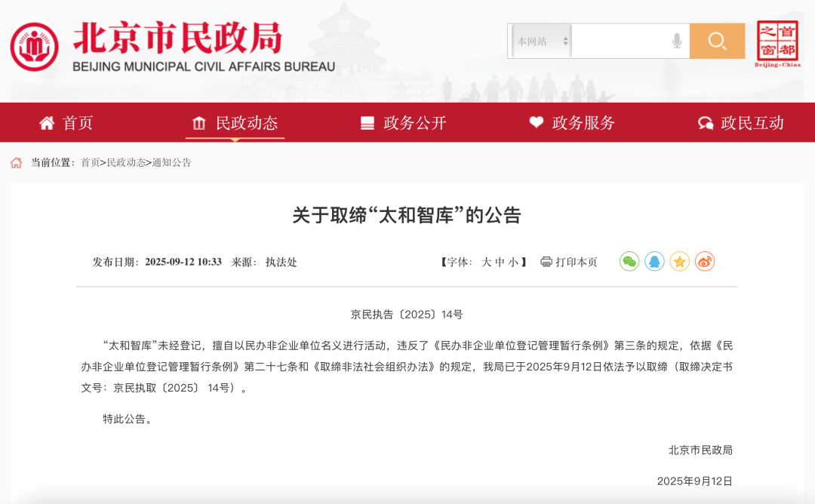Click inside the search text field
This screenshot has height=504, width=815.
pyautogui.click(x=619, y=41)
